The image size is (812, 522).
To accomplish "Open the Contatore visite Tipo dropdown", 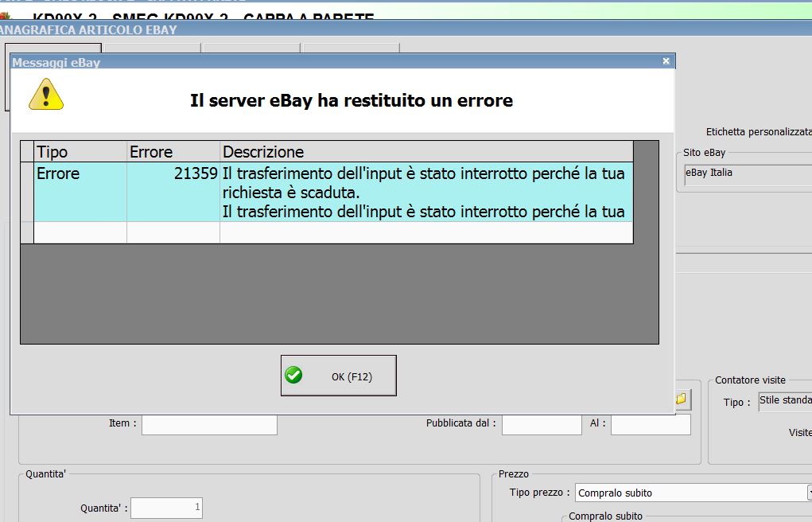I will [785, 401].
